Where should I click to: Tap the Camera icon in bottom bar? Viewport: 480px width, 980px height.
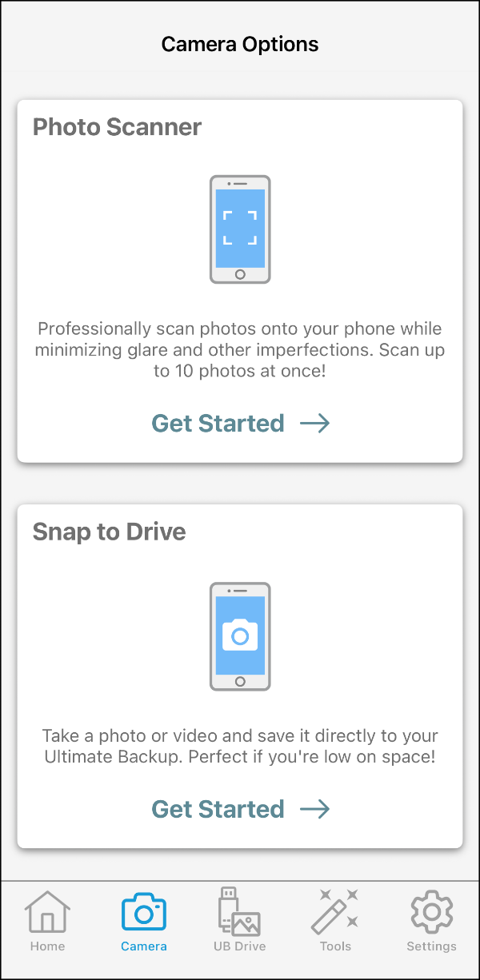[x=144, y=912]
